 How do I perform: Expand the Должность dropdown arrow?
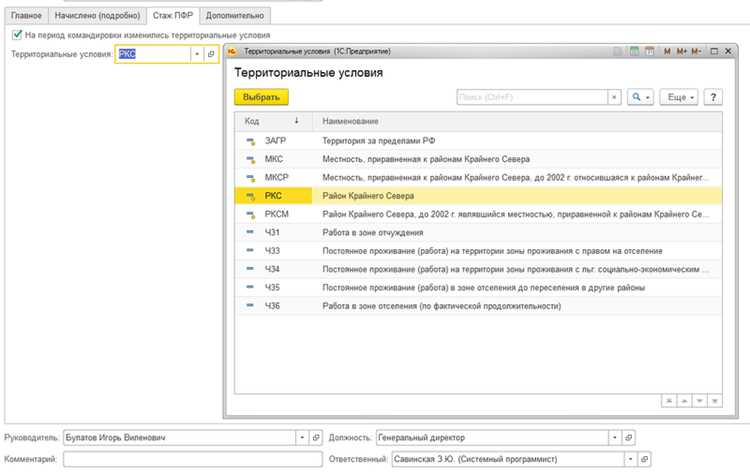[615, 438]
